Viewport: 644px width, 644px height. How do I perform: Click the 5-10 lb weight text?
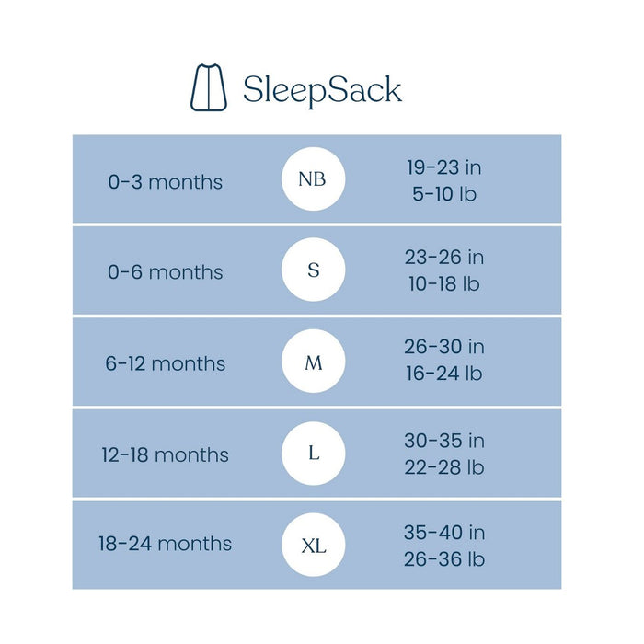coord(444,195)
